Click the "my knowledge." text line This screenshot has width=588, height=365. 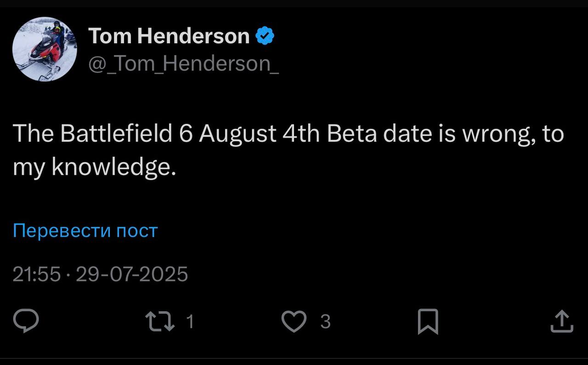coord(95,168)
